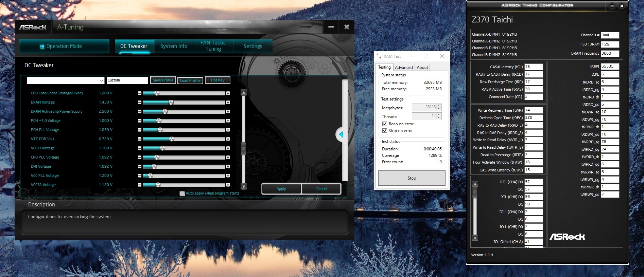Cancel OC Tweaker changes

coord(321,189)
